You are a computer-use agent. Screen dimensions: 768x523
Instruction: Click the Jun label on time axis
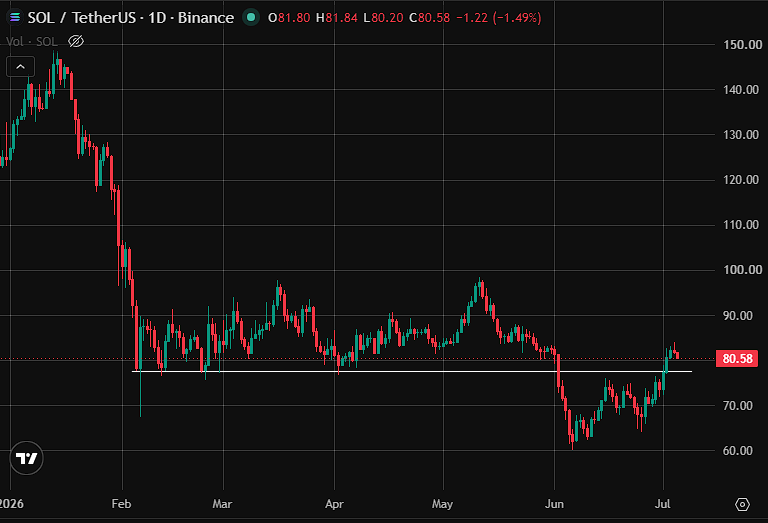click(554, 504)
